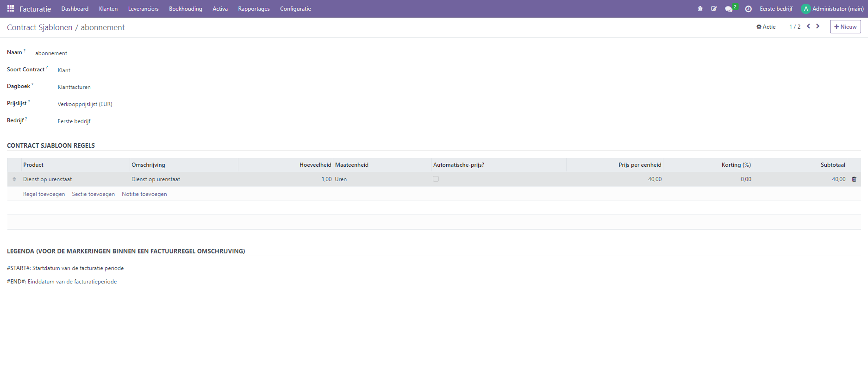Viewport: 868px width, 384px height.
Task: Open the Actie gear dropdown
Action: click(766, 27)
